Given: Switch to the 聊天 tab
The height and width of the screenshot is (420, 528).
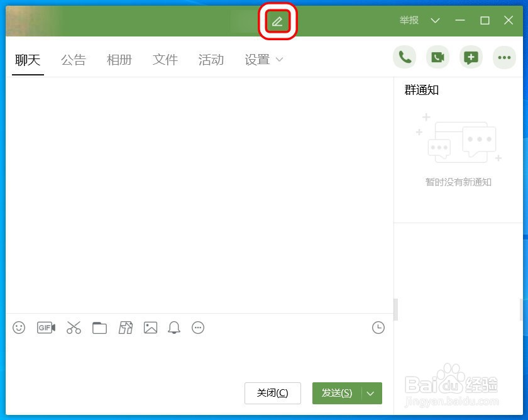Looking at the screenshot, I should 28,60.
